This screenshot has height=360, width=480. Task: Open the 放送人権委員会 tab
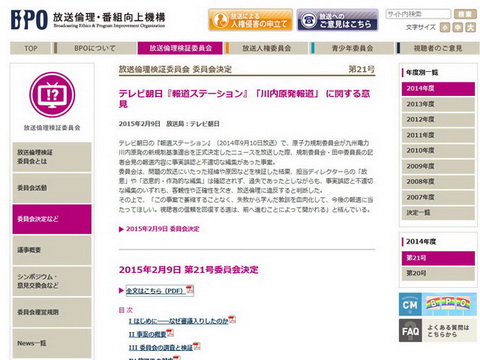(266, 48)
